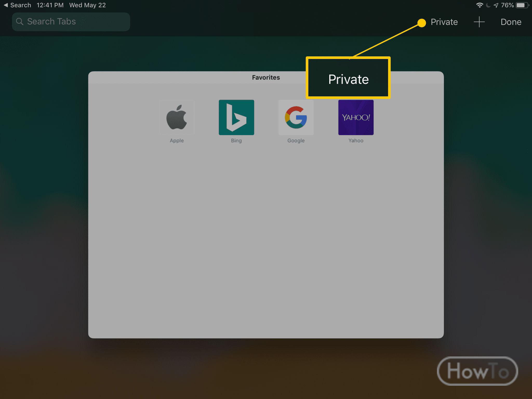The width and height of the screenshot is (532, 399).
Task: Add a new tab with plus button
Action: tap(478, 21)
